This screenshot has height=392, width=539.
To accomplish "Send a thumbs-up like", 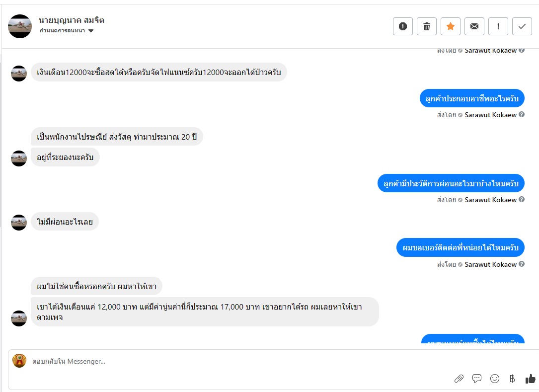I will [531, 379].
